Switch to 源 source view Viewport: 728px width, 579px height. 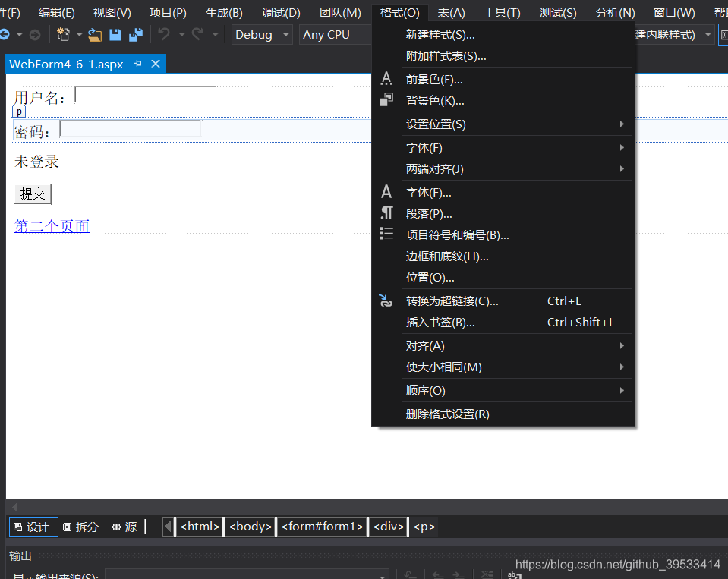(125, 527)
